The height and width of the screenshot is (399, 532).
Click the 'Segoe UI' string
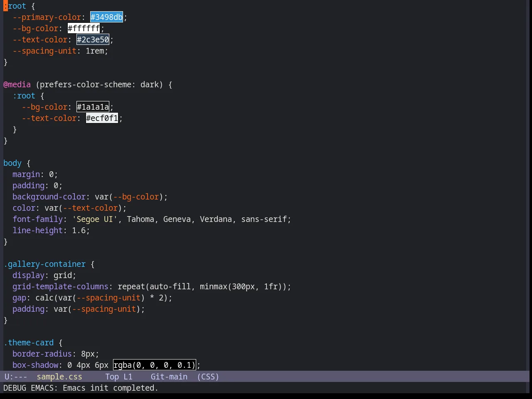point(95,219)
